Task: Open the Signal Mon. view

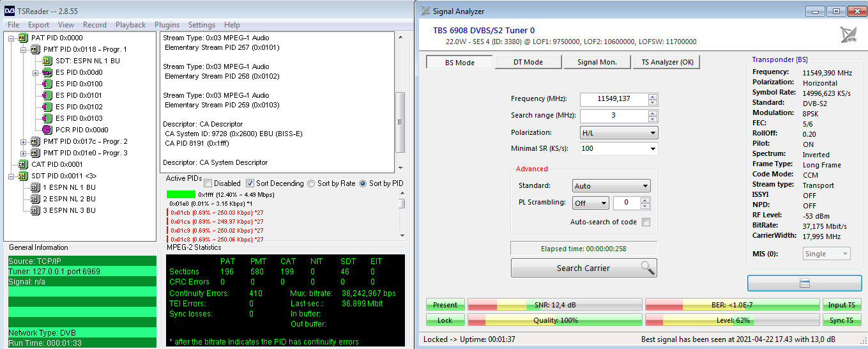Action: click(x=597, y=62)
